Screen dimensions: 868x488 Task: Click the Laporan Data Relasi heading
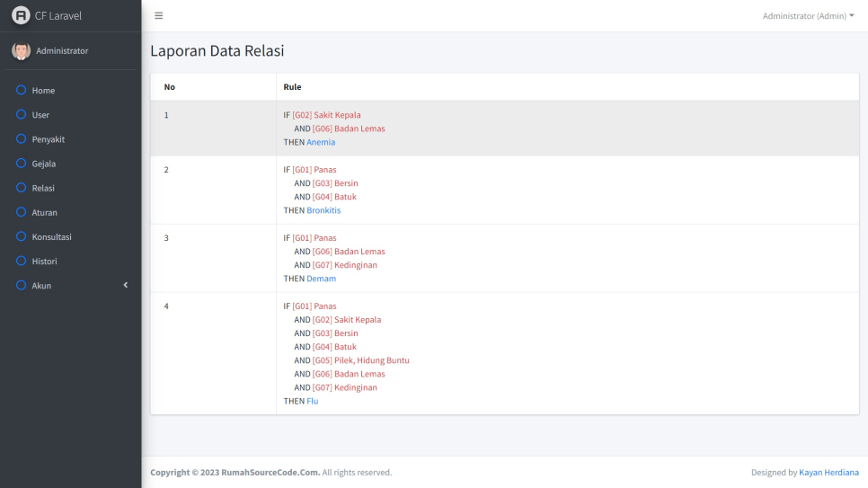coord(217,50)
